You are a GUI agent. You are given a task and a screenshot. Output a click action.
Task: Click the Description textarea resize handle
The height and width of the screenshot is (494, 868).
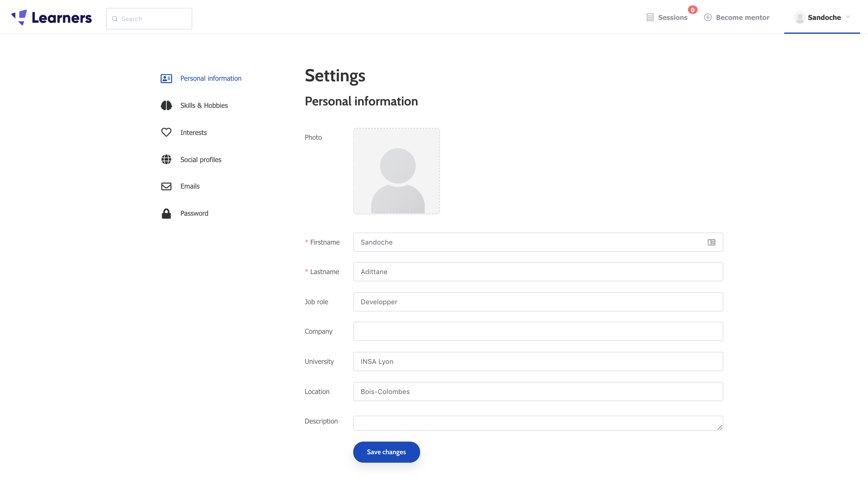point(720,427)
